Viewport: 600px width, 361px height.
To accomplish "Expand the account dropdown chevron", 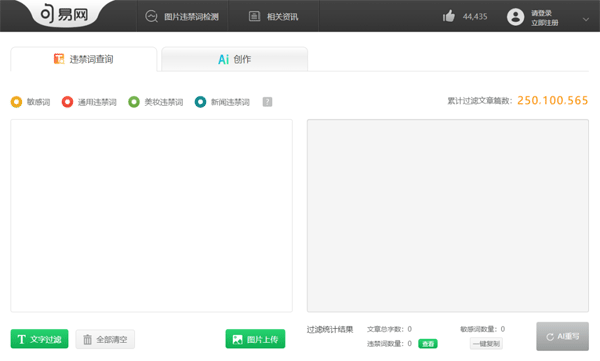I will (x=585, y=19).
